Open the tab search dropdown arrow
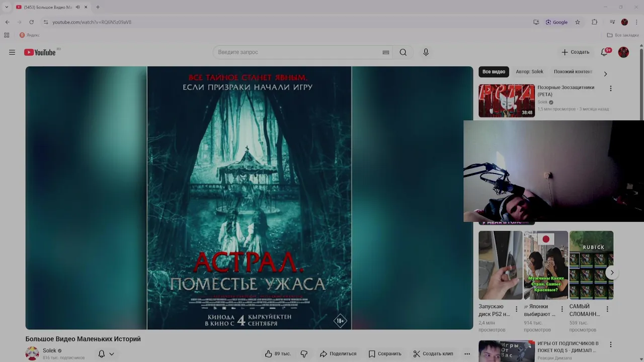644x362 pixels. click(x=7, y=7)
